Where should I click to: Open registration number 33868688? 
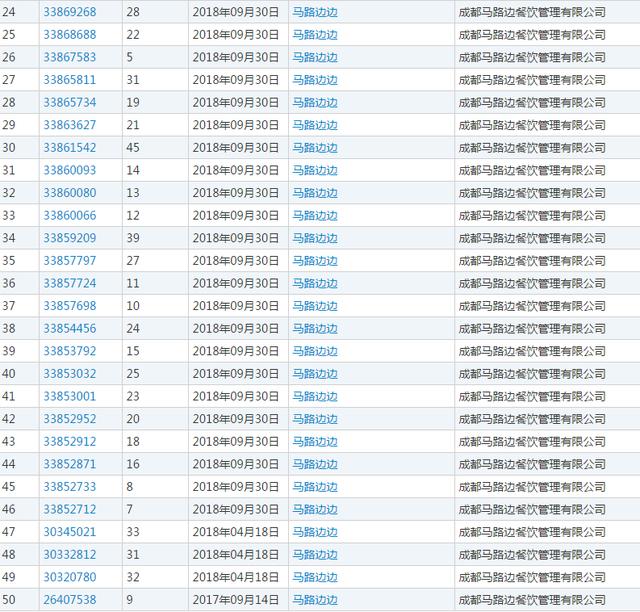(x=70, y=35)
